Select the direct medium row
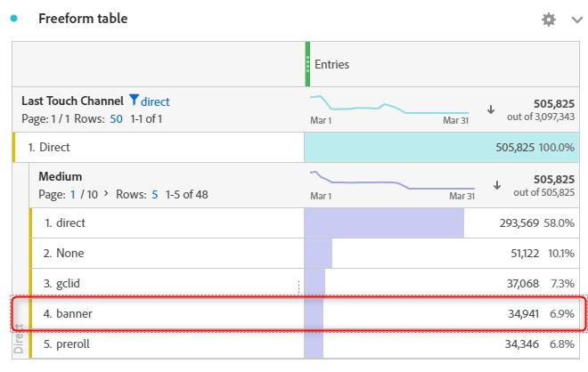The image size is (588, 372). [x=305, y=222]
